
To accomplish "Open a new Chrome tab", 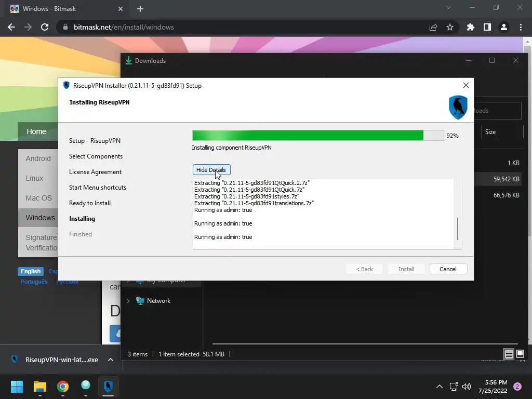I will tap(140, 9).
